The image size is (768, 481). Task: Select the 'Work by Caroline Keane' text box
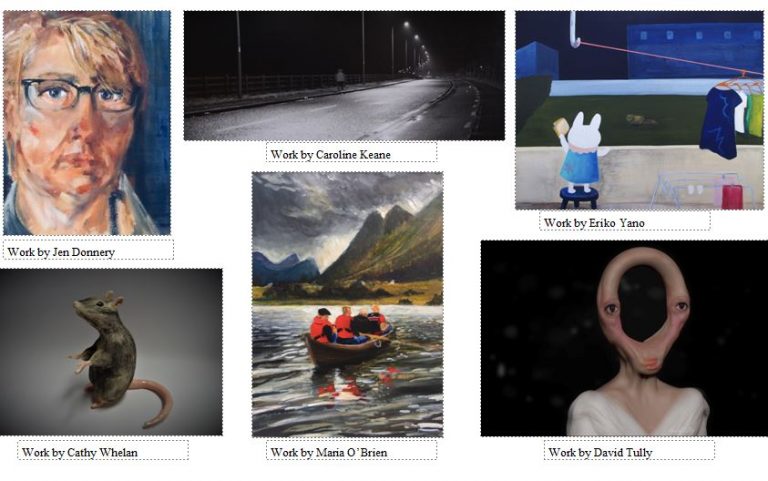pyautogui.click(x=351, y=152)
